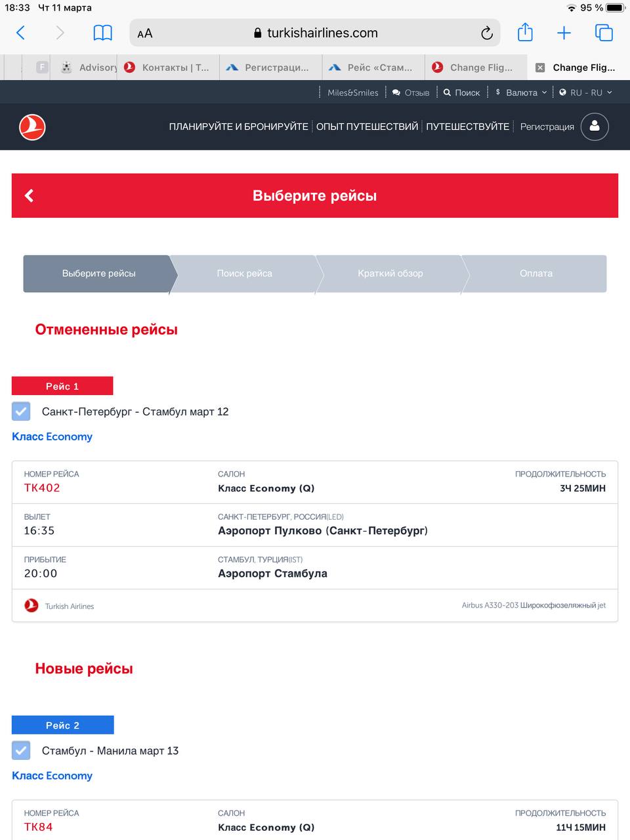
Task: Tap the padlock icon in address bar
Action: (258, 33)
